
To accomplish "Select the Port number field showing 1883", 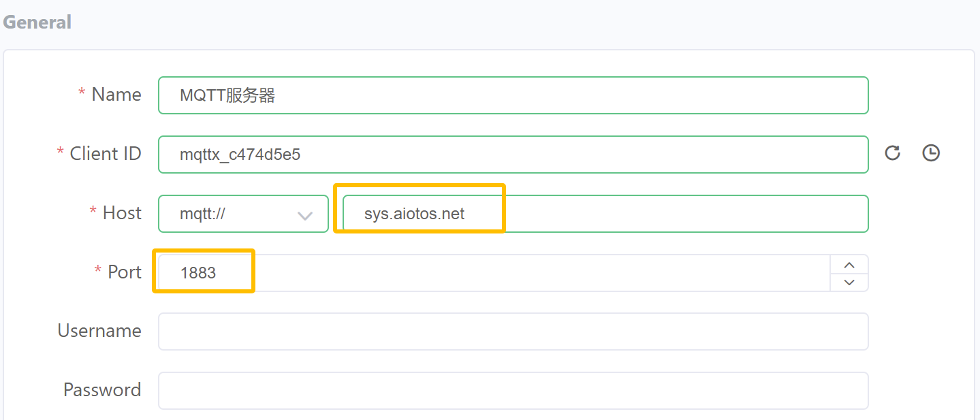I will (494, 273).
